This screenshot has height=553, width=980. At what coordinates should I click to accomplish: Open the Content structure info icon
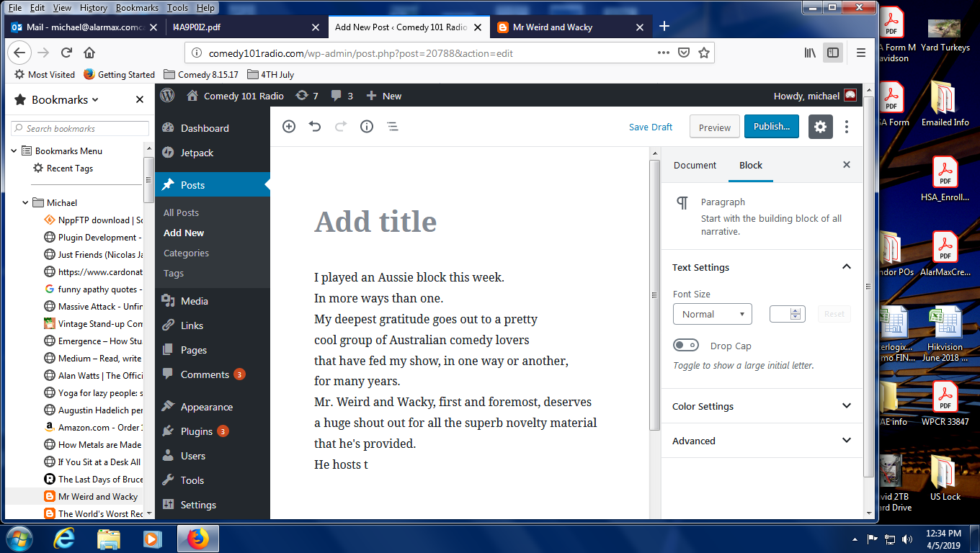point(367,127)
